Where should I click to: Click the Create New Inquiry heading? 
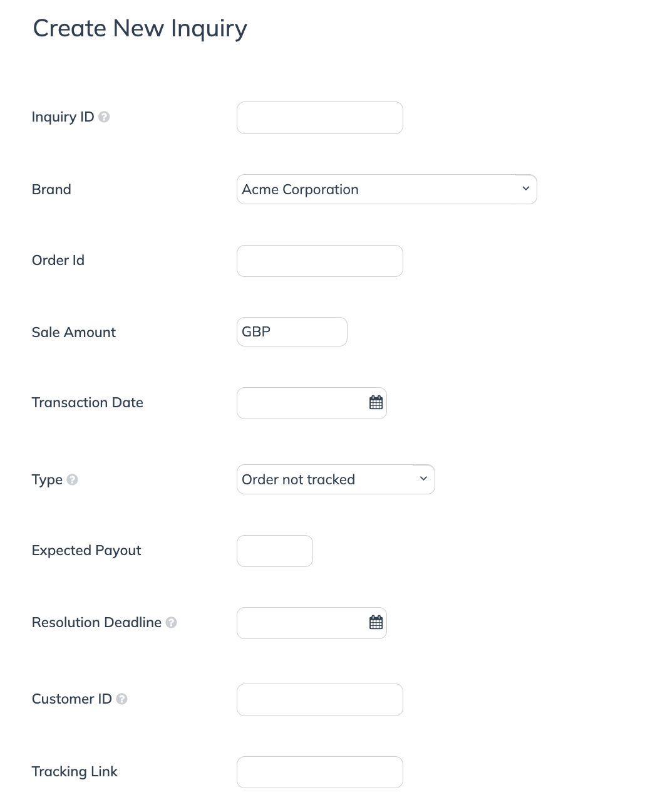[x=140, y=29]
